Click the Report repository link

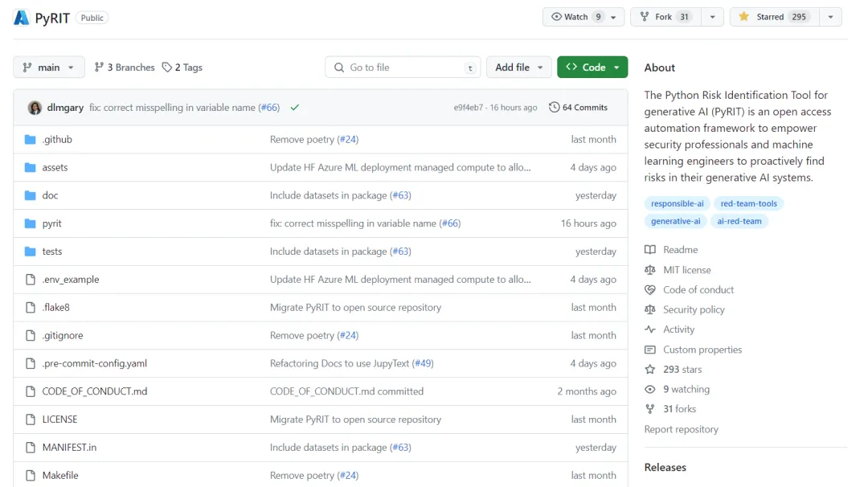click(681, 429)
